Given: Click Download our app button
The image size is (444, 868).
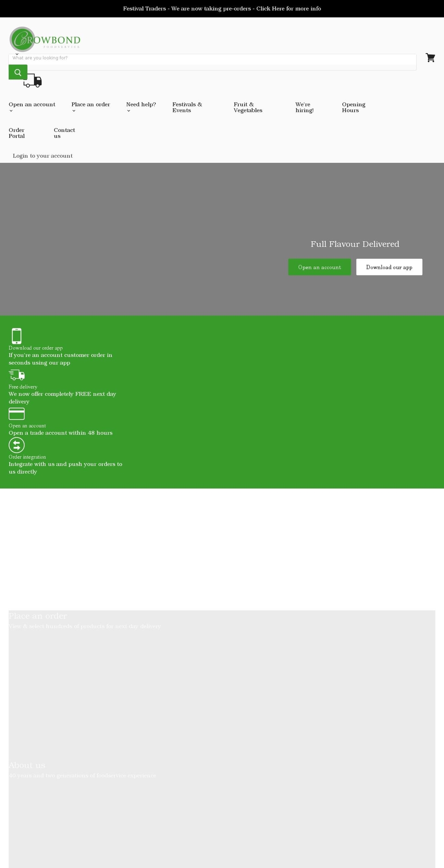Looking at the screenshot, I should [389, 267].
